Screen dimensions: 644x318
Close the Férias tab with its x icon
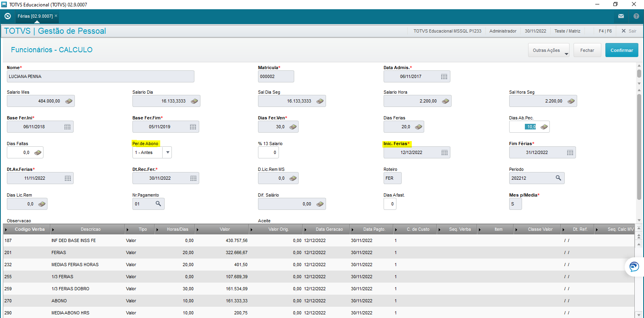(x=56, y=16)
